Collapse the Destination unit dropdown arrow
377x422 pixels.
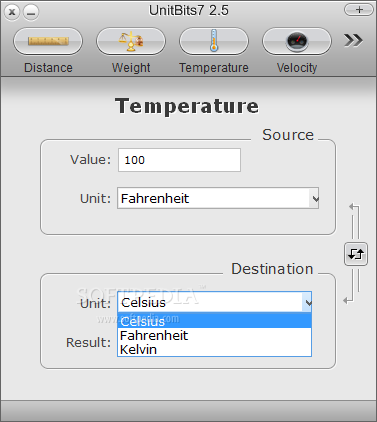click(307, 303)
